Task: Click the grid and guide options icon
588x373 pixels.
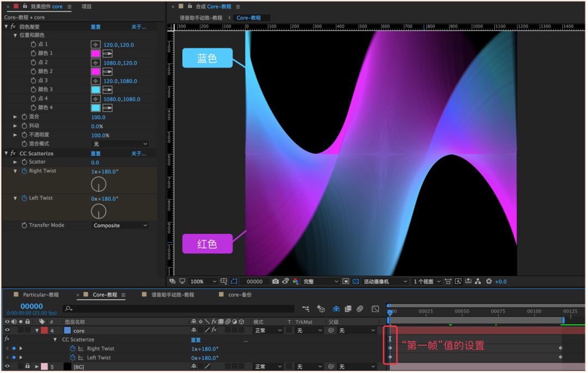Action: coord(224,282)
